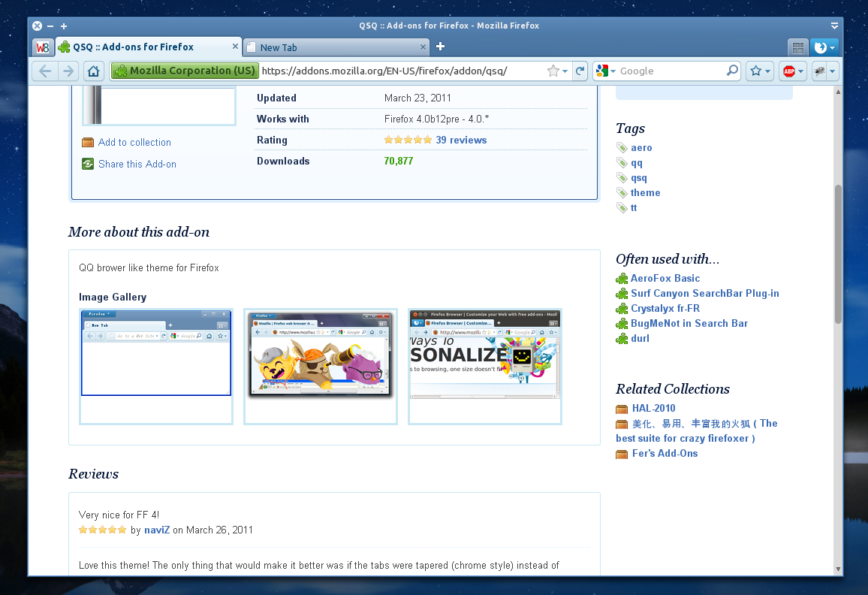
Task: Close the New Tab tab
Action: [x=423, y=47]
